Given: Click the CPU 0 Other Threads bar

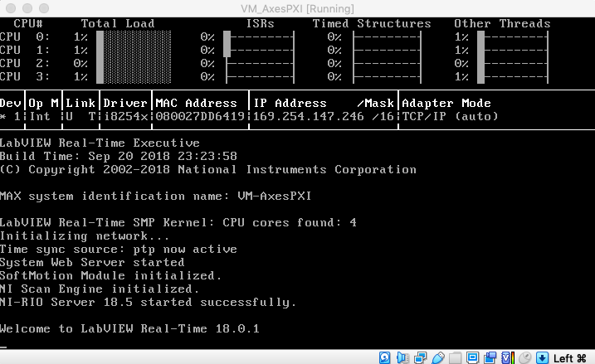Looking at the screenshot, I should [x=513, y=37].
